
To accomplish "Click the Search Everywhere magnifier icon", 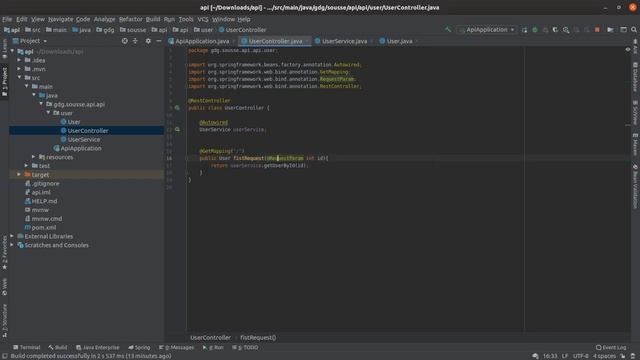I will 633,30.
